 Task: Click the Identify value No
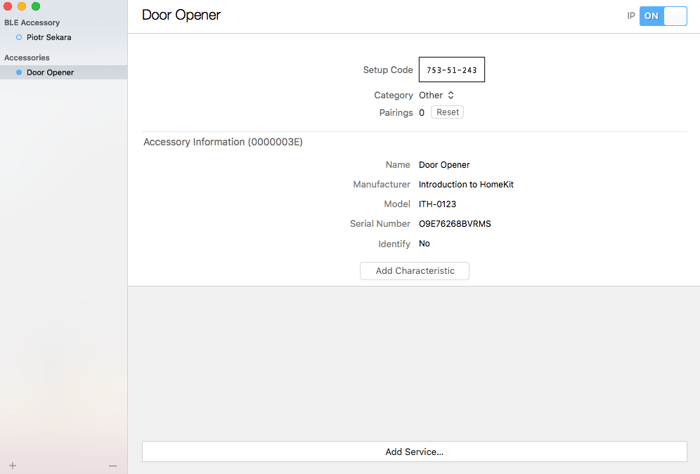click(x=424, y=243)
